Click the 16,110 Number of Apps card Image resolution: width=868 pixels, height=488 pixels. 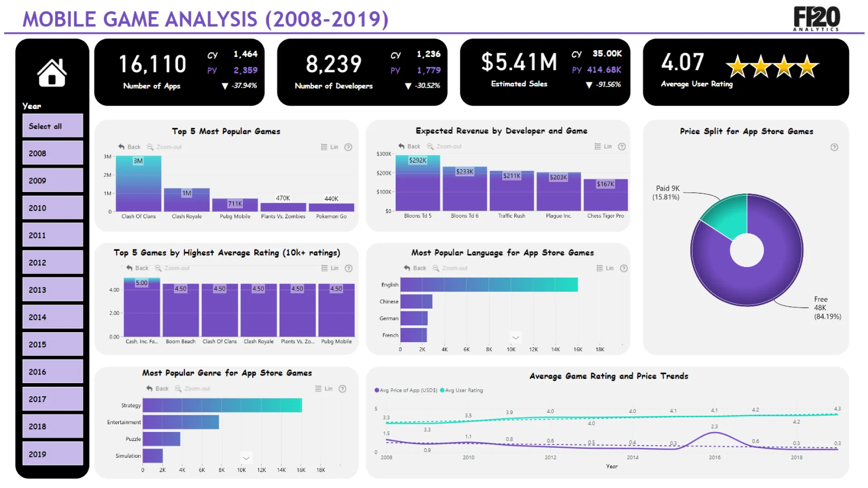[x=179, y=72]
